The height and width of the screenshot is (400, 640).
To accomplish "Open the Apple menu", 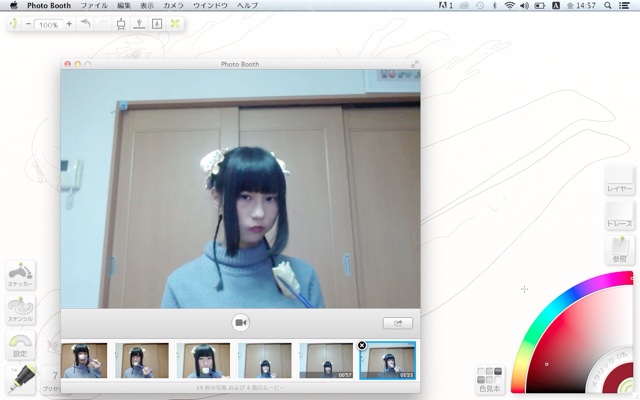I will [13, 5].
